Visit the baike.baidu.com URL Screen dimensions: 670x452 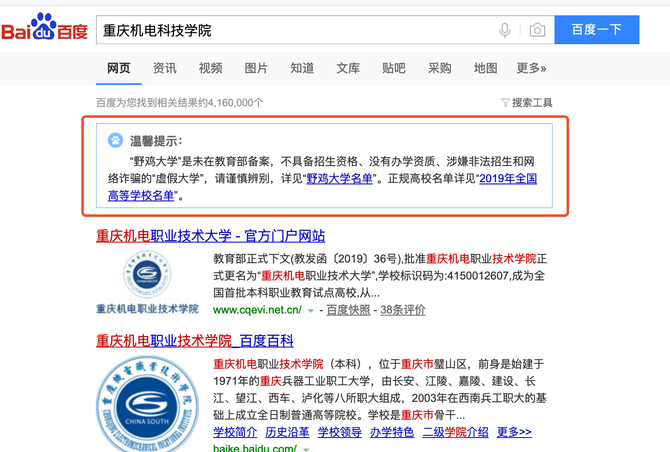tap(255, 448)
